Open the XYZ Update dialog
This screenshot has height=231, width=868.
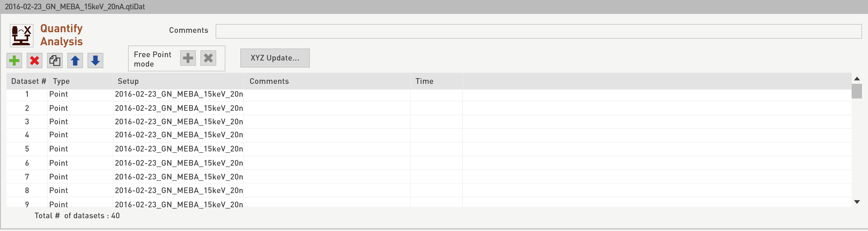click(275, 58)
